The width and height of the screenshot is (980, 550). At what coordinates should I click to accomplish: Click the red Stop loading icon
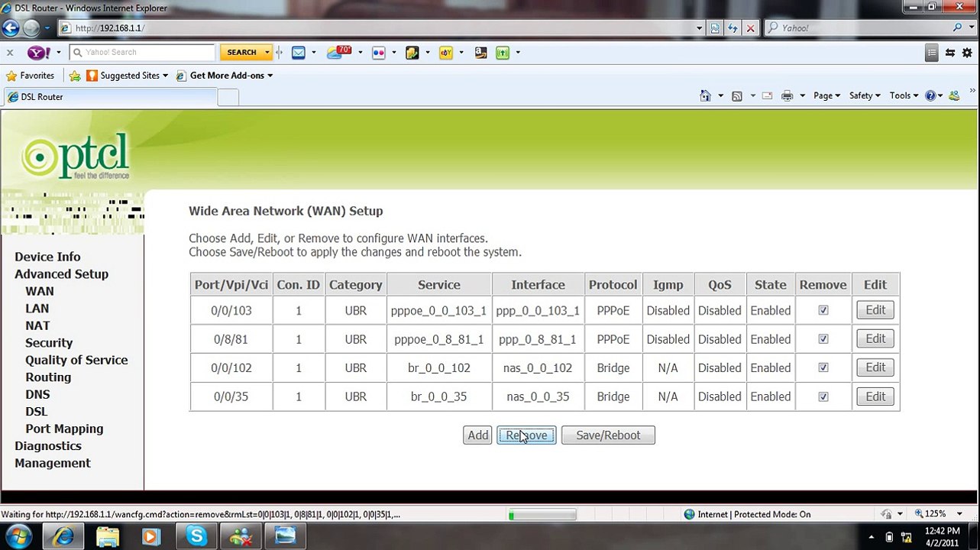[x=750, y=28]
